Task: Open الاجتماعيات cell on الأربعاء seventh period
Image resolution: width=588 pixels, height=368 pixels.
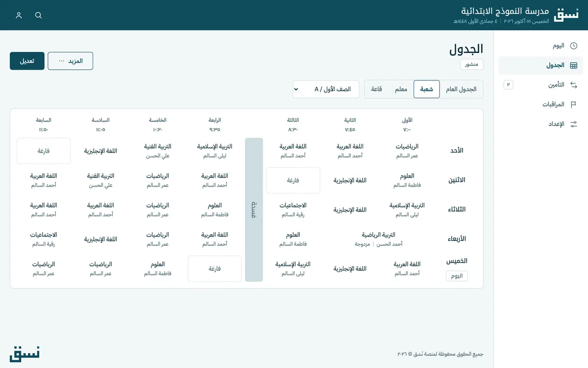Action: [x=44, y=239]
